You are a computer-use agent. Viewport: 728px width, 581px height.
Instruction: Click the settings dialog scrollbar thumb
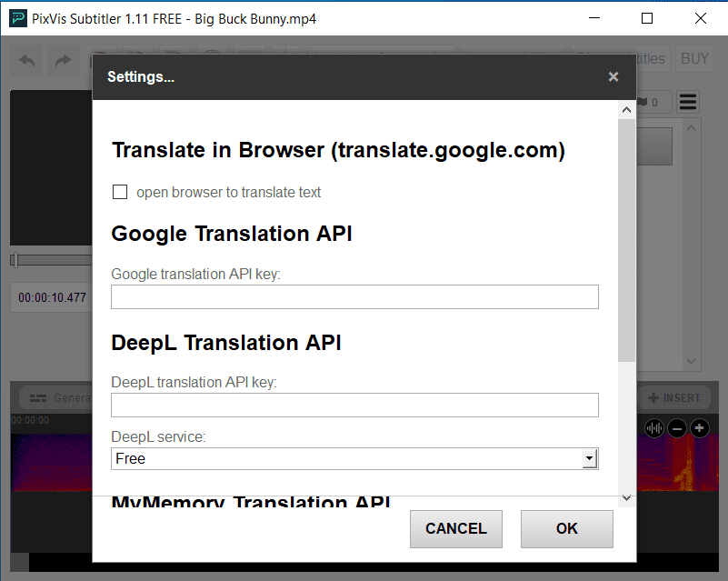pos(626,240)
